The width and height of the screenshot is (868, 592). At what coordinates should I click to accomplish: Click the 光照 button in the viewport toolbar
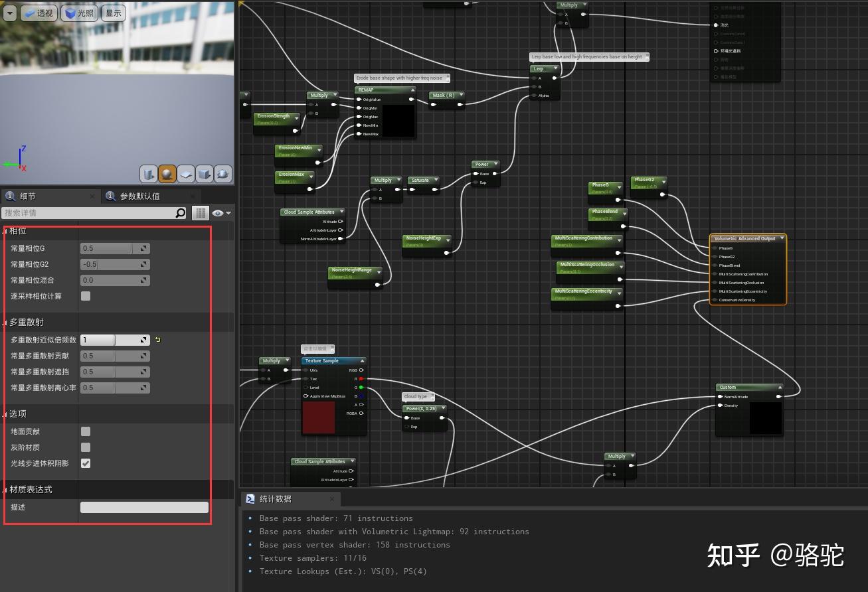pyautogui.click(x=79, y=13)
